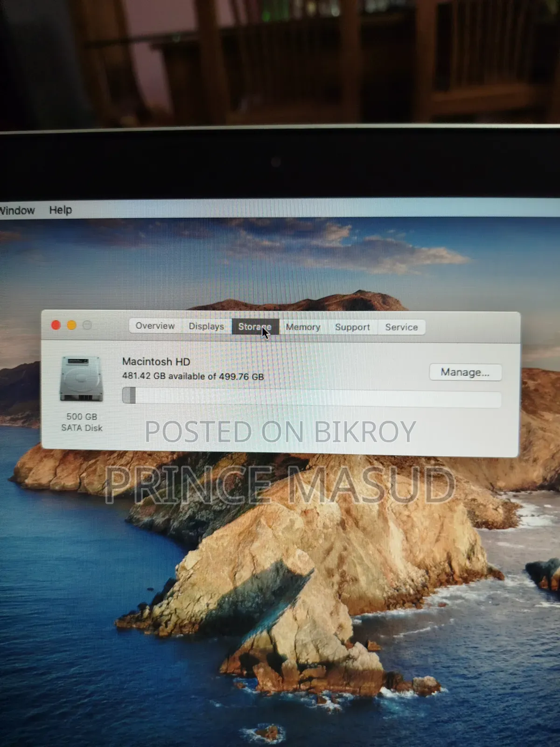The width and height of the screenshot is (560, 747).
Task: Open the Displays tab
Action: [206, 326]
